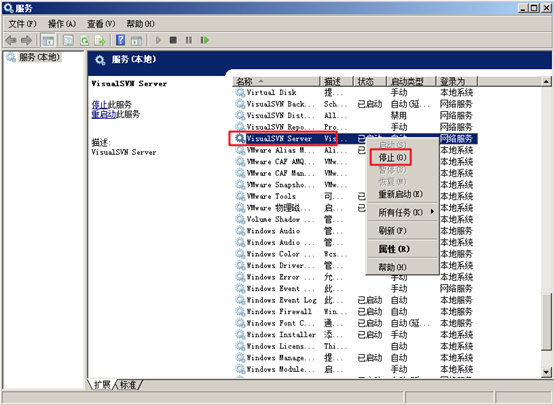Image resolution: width=554 pixels, height=405 pixels.
Task: Click the 停止 link in the left pane
Action: click(99, 105)
